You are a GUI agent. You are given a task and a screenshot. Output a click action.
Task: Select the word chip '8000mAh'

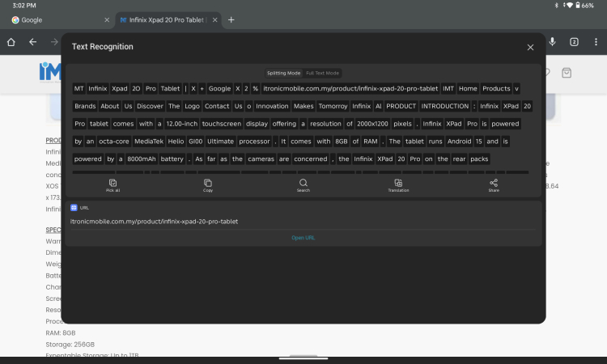point(142,159)
